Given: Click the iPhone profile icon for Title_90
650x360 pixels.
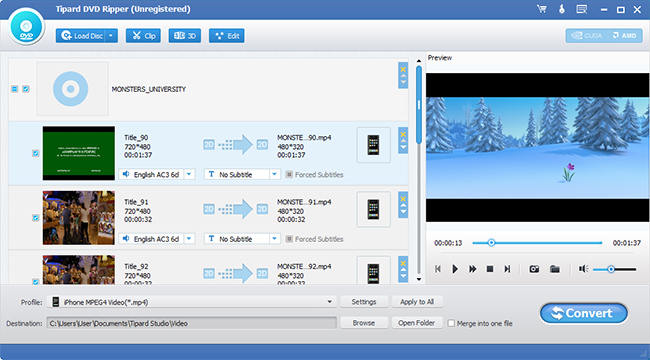Looking at the screenshot, I should 374,145.
